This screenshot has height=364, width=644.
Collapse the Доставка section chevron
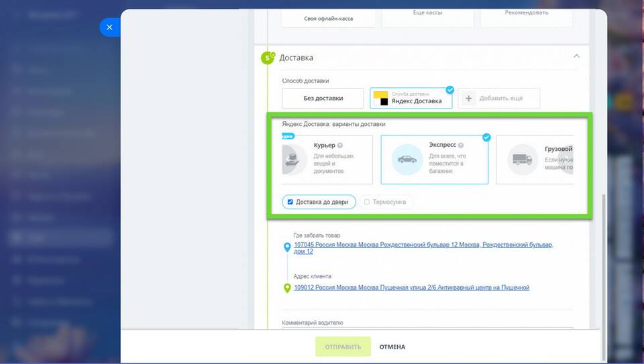click(576, 57)
